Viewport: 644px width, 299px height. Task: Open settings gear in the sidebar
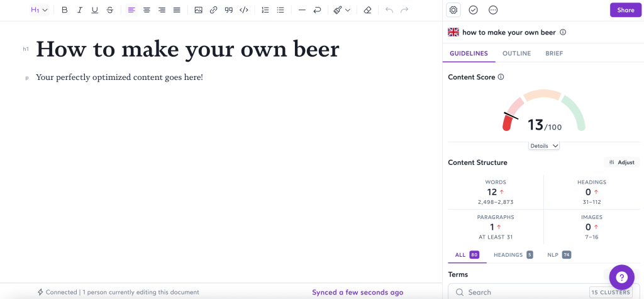pos(453,10)
